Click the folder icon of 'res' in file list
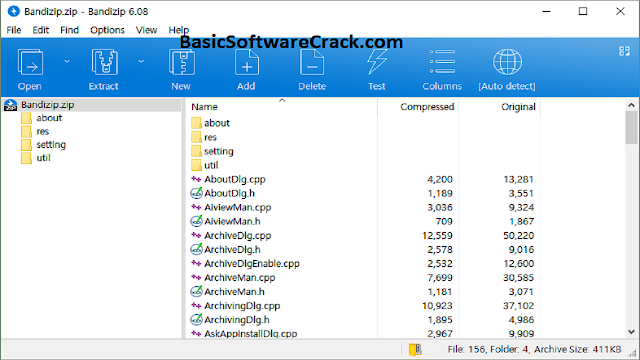640x360 pixels. coord(196,137)
